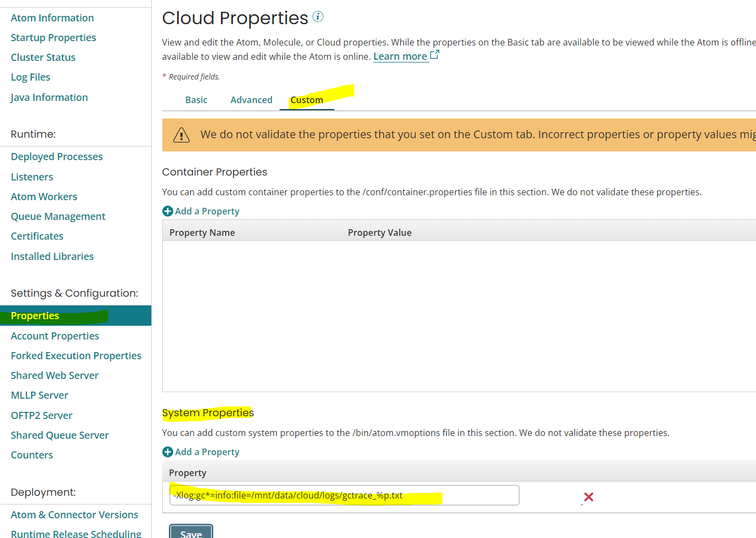The width and height of the screenshot is (756, 538).
Task: Open Installed Libraries
Action: 52,256
